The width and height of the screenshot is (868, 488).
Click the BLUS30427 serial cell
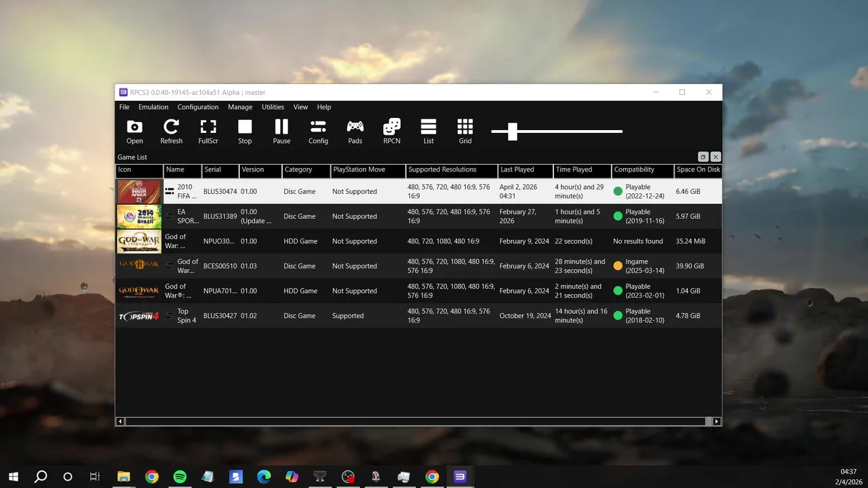click(220, 316)
